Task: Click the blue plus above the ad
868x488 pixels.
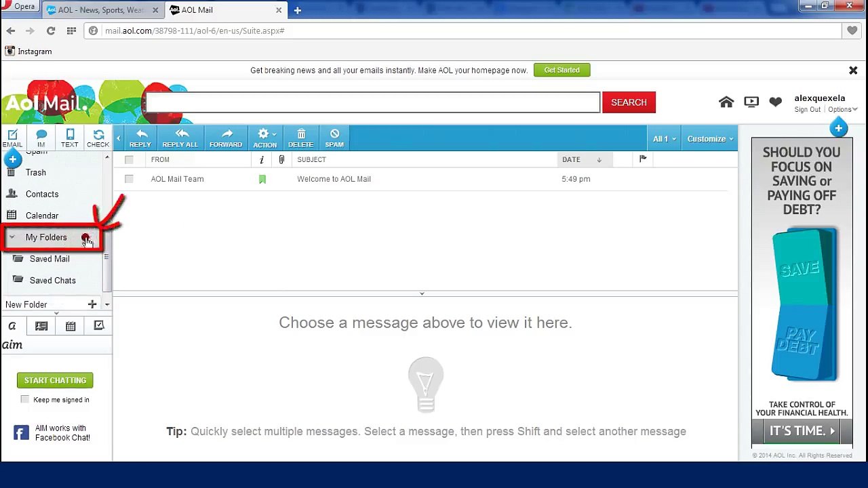Action: pyautogui.click(x=838, y=129)
